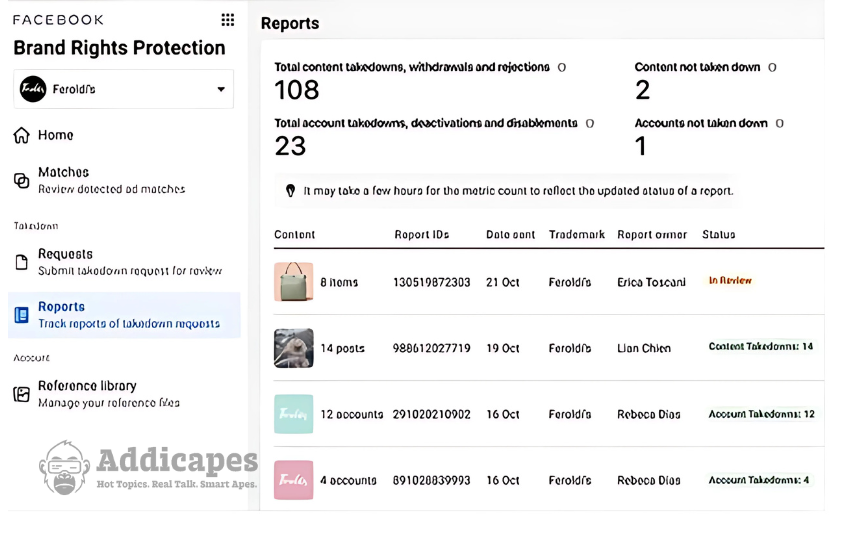This screenshot has width=852, height=534.
Task: Click the 8 items label
Action: point(339,282)
